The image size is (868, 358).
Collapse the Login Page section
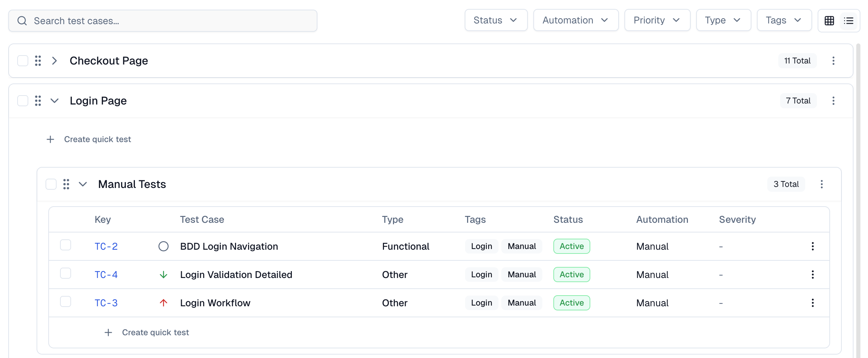point(54,101)
